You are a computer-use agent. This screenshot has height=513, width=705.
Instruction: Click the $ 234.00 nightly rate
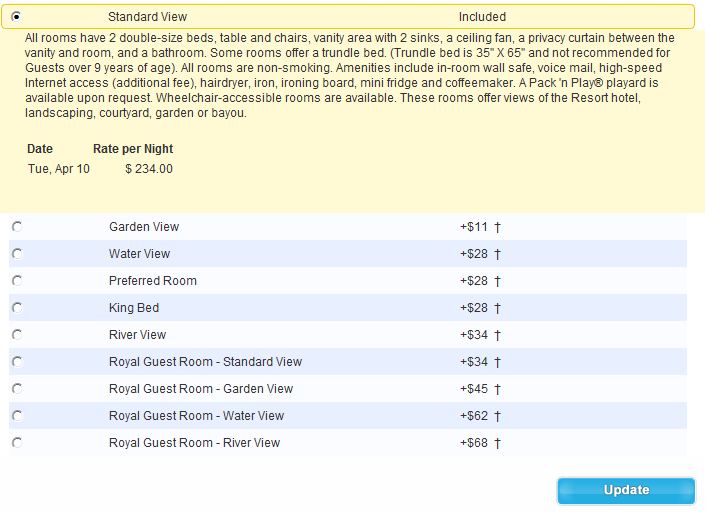(149, 169)
